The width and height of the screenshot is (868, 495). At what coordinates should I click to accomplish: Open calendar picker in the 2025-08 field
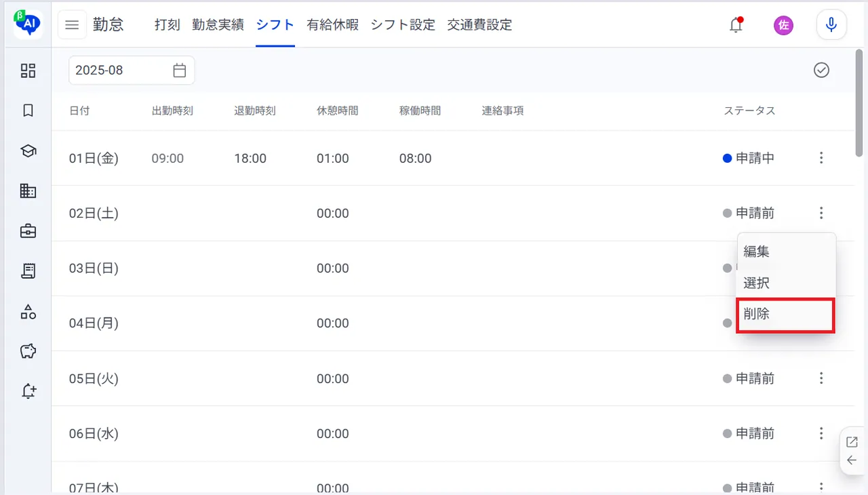(179, 70)
